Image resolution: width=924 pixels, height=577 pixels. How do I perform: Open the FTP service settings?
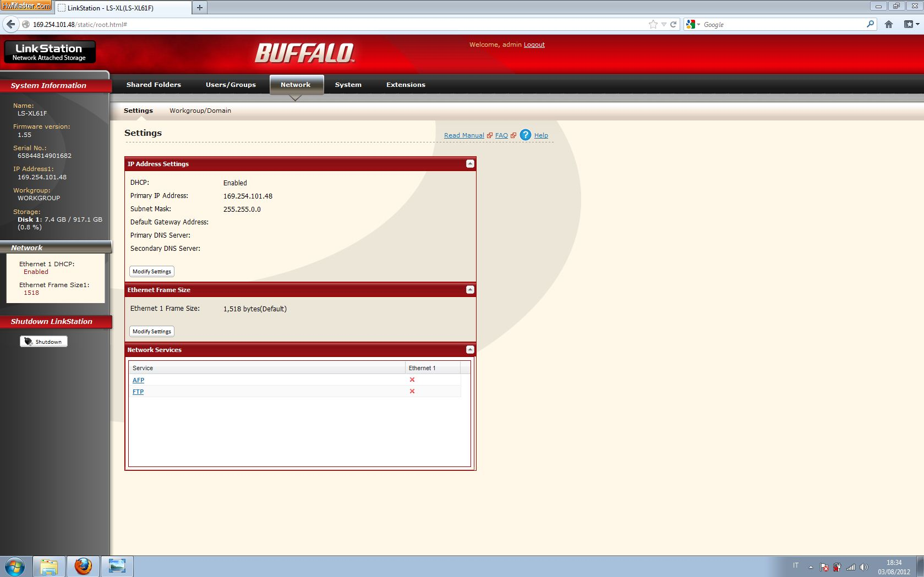pos(138,392)
